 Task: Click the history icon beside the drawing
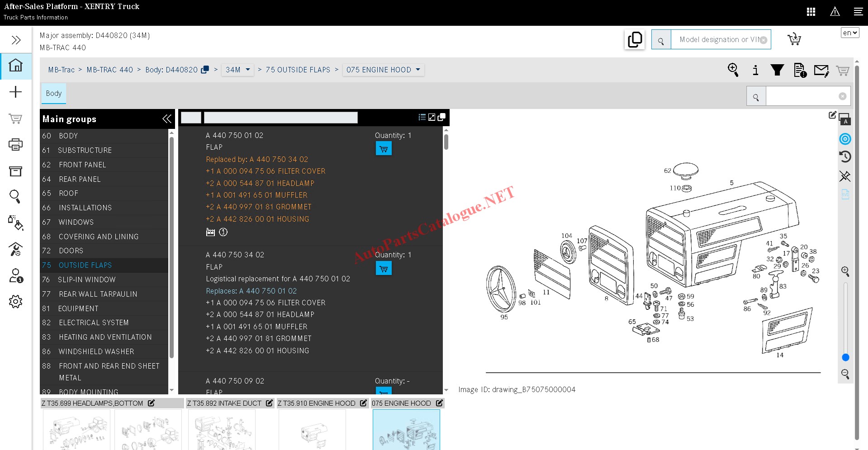tap(845, 157)
